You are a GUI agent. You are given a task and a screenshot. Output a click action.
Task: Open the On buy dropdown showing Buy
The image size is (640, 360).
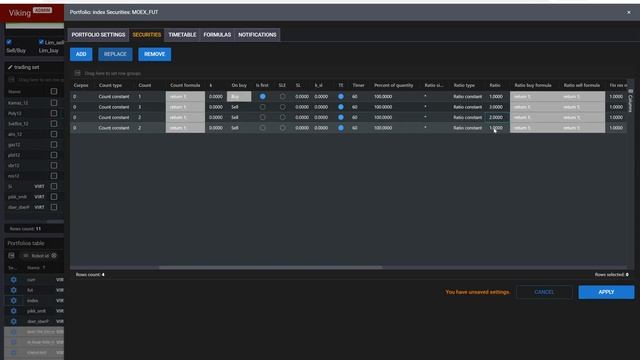click(x=239, y=97)
